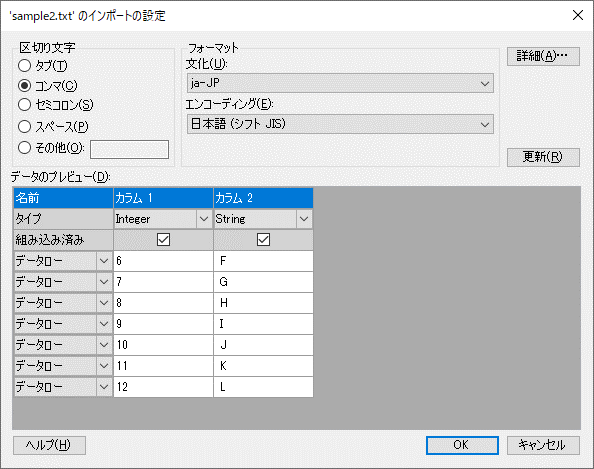The width and height of the screenshot is (594, 469).
Task: Click the 詳細(A)... button
Action: click(x=543, y=56)
